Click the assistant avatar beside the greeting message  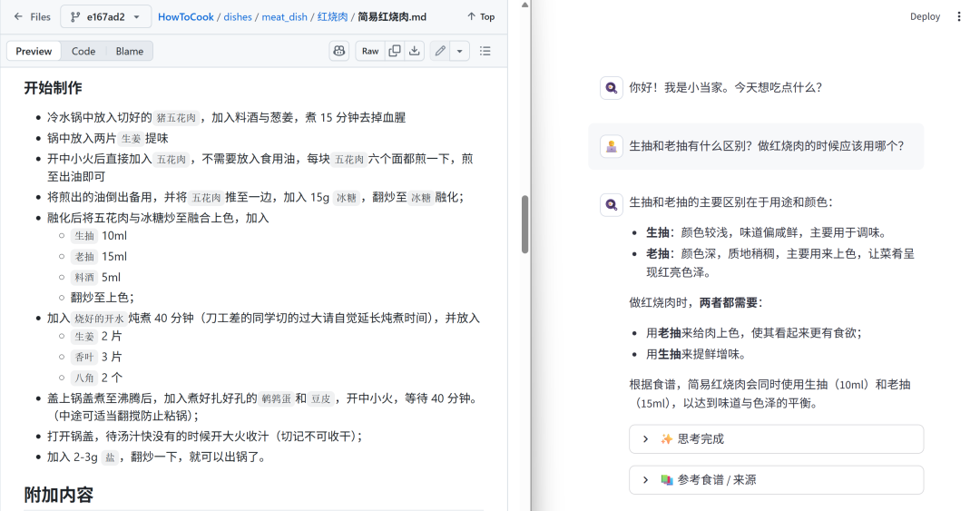[x=612, y=88]
